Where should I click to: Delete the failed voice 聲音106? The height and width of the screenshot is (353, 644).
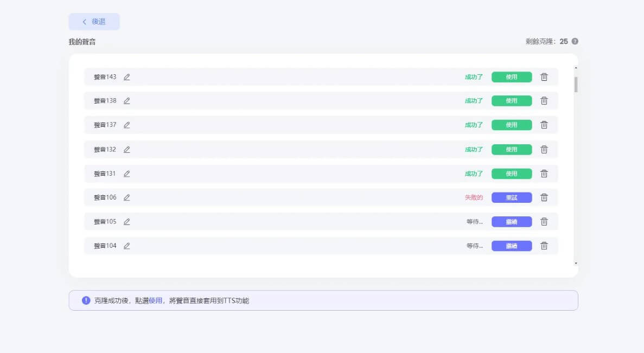click(544, 197)
